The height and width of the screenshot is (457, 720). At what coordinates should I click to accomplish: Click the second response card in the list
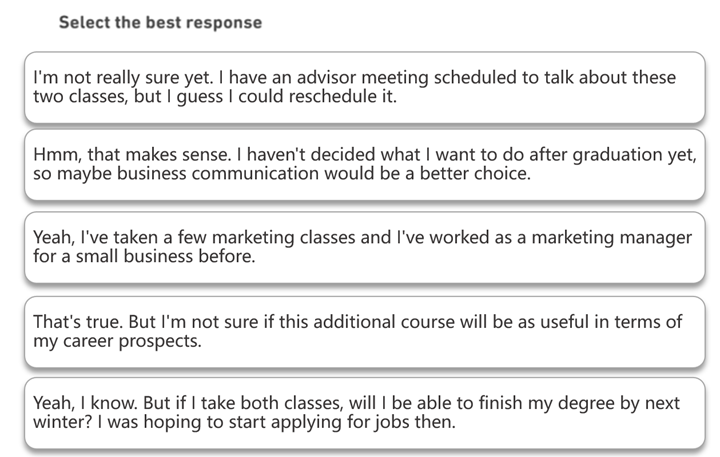365,164
